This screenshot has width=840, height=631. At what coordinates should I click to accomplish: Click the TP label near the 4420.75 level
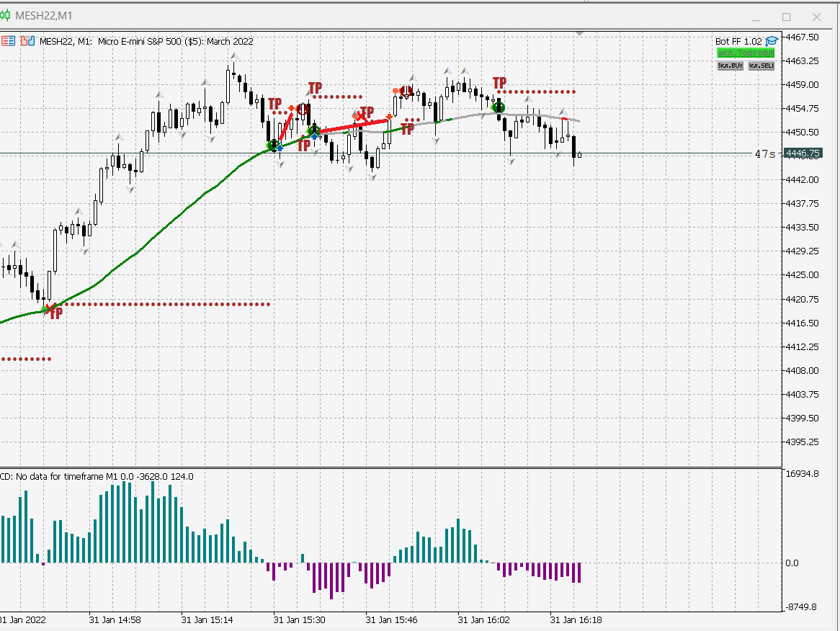[x=56, y=313]
